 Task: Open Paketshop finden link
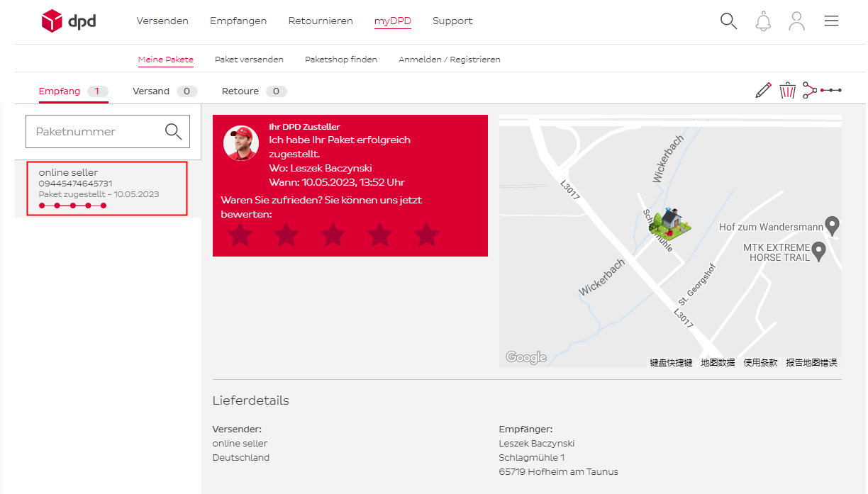pyautogui.click(x=340, y=60)
